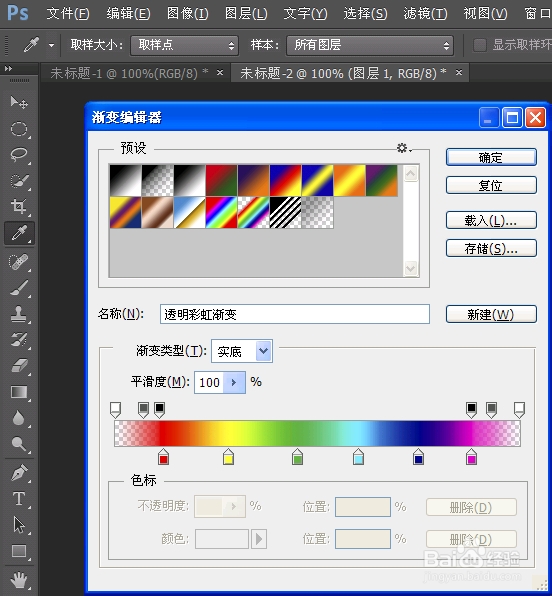Select the leftmost white opacity stop
Viewport: 552px width, 596px height.
115,410
